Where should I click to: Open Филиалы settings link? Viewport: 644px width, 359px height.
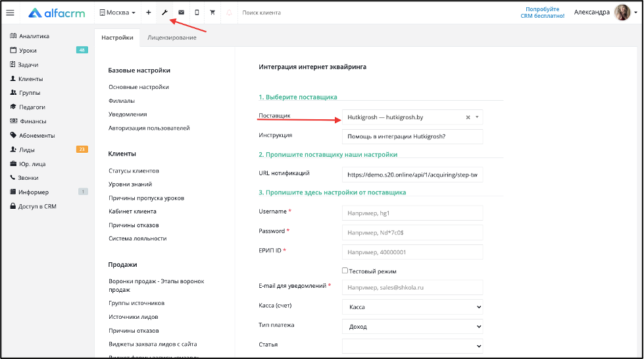122,101
